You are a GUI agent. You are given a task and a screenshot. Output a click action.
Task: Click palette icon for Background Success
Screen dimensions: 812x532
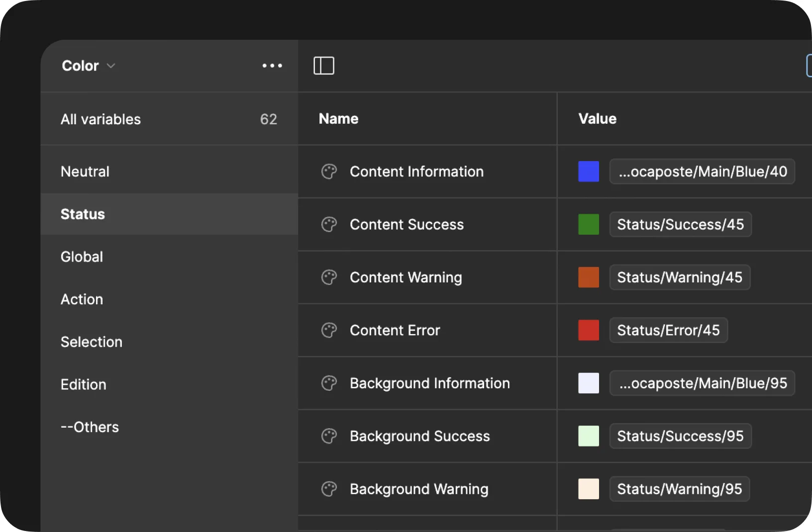329,436
